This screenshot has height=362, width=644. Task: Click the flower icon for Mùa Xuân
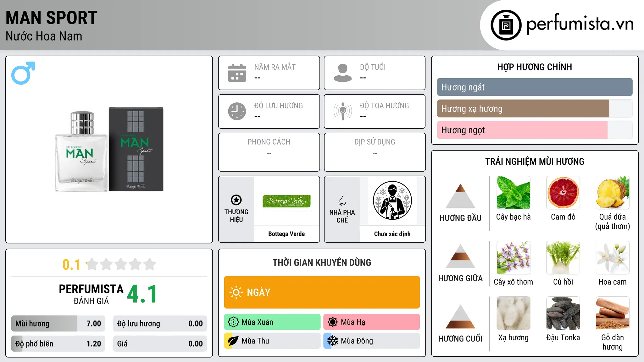233,322
